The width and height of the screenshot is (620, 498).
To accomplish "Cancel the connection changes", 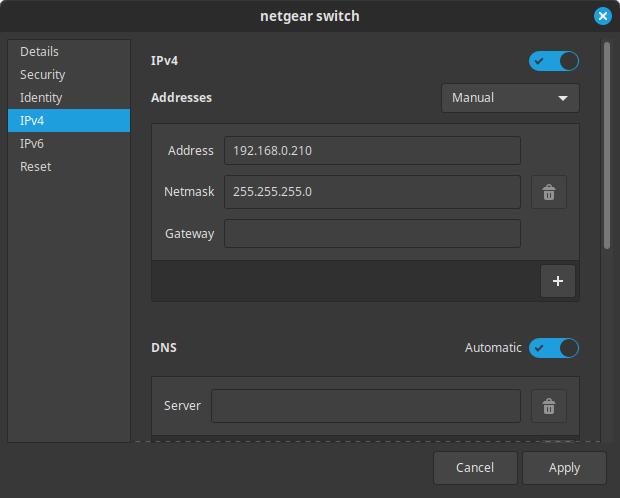I will tap(475, 468).
